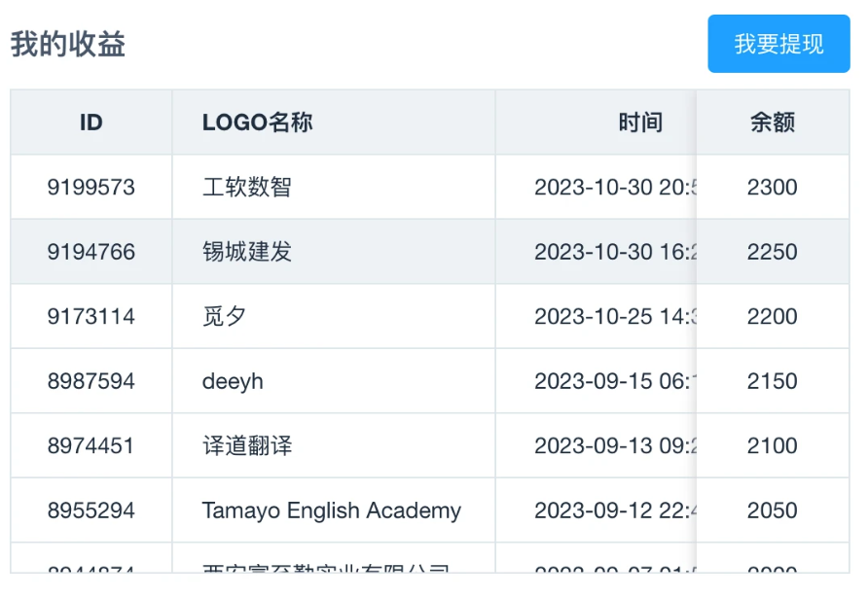Select the row with ID 9194766
868x598 pixels.
click(x=91, y=252)
